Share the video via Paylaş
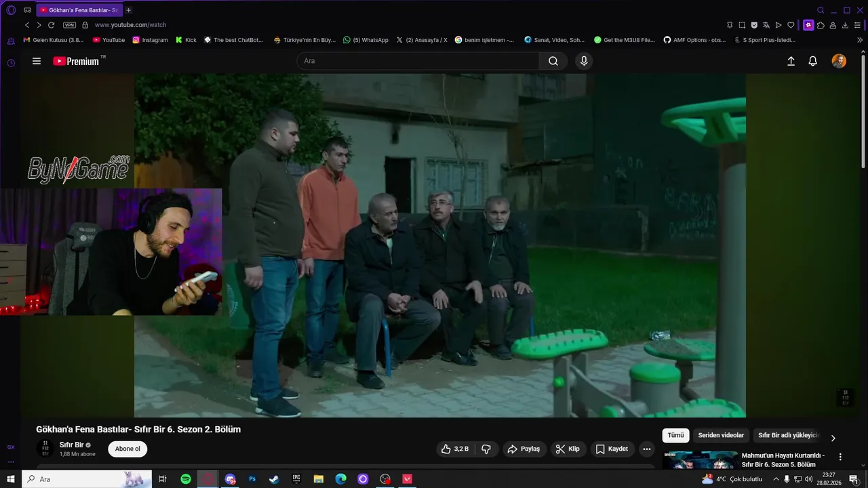The height and width of the screenshot is (488, 868). pos(524,449)
